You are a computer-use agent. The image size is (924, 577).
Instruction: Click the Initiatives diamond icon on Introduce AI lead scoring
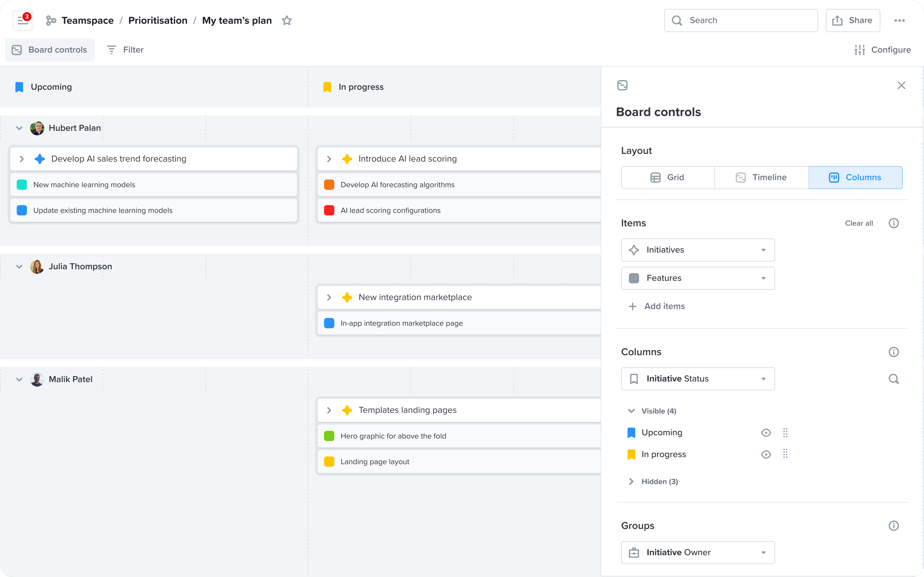tap(347, 159)
